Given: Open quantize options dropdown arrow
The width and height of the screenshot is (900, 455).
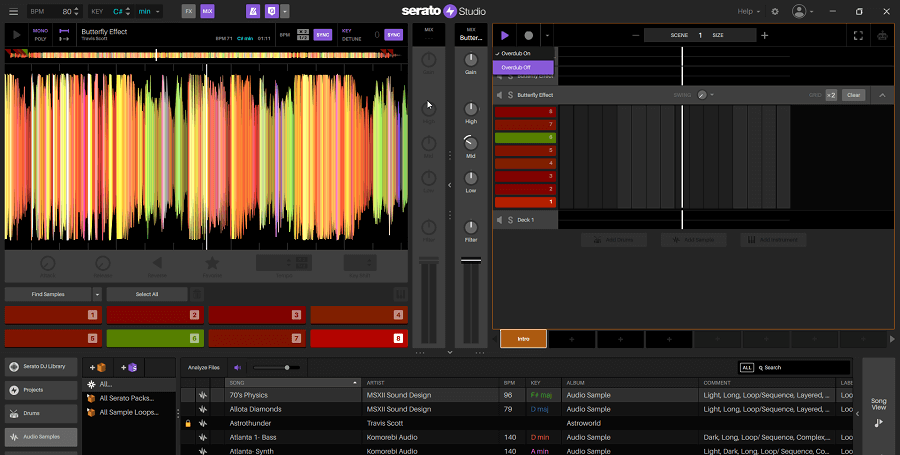Looking at the screenshot, I should (x=285, y=11).
